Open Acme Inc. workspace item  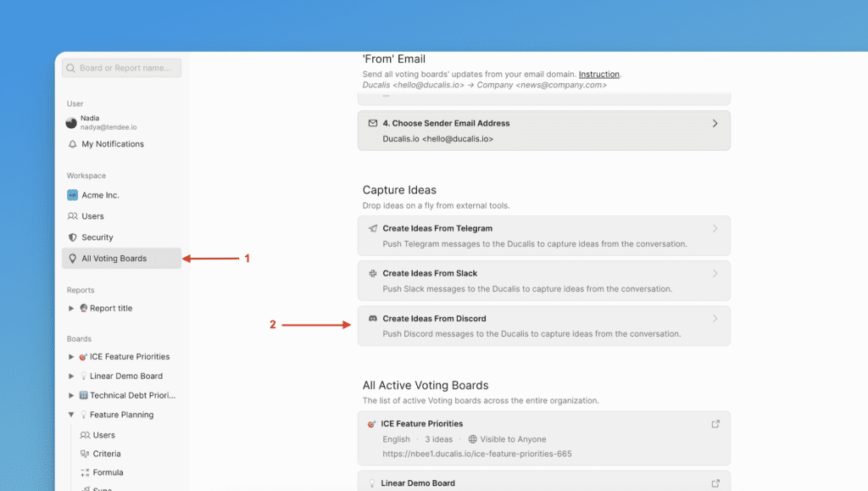[x=100, y=195]
